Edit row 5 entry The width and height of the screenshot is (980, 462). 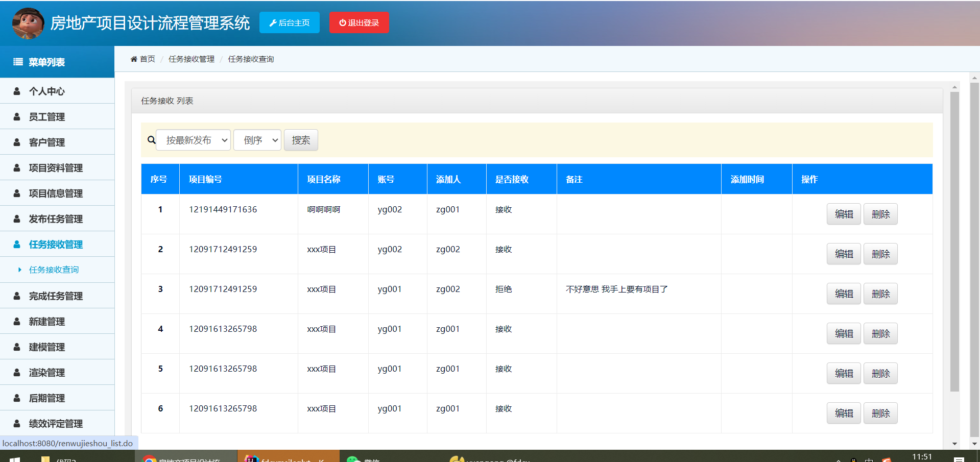pyautogui.click(x=844, y=373)
